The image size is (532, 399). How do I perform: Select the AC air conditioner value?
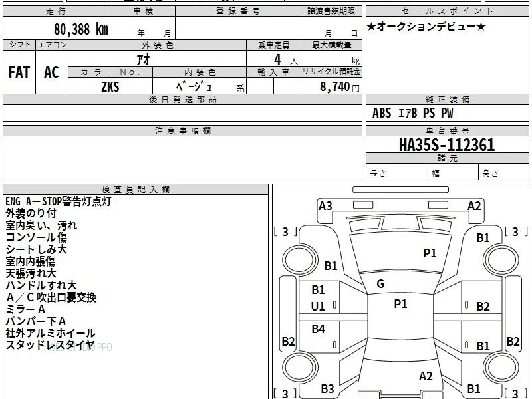(x=52, y=72)
